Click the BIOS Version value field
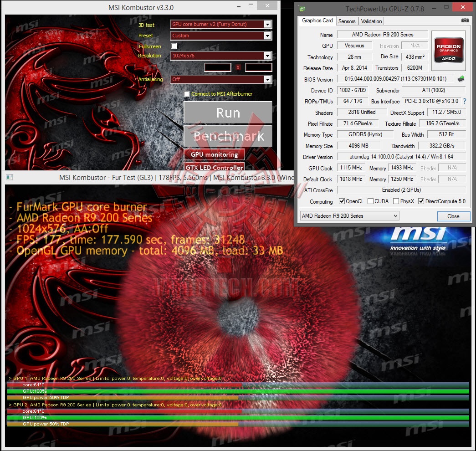Image resolution: width=476 pixels, height=451 pixels. (395, 79)
